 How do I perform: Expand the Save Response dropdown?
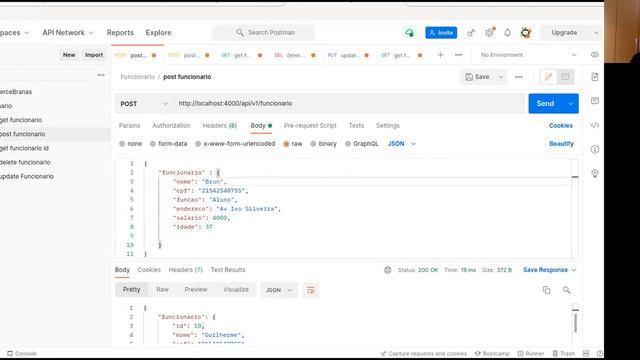pos(574,270)
